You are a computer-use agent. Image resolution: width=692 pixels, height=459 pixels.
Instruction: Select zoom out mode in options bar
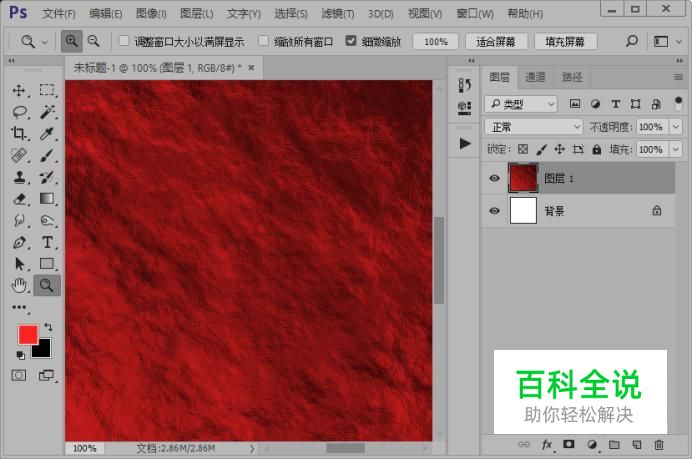pyautogui.click(x=94, y=41)
